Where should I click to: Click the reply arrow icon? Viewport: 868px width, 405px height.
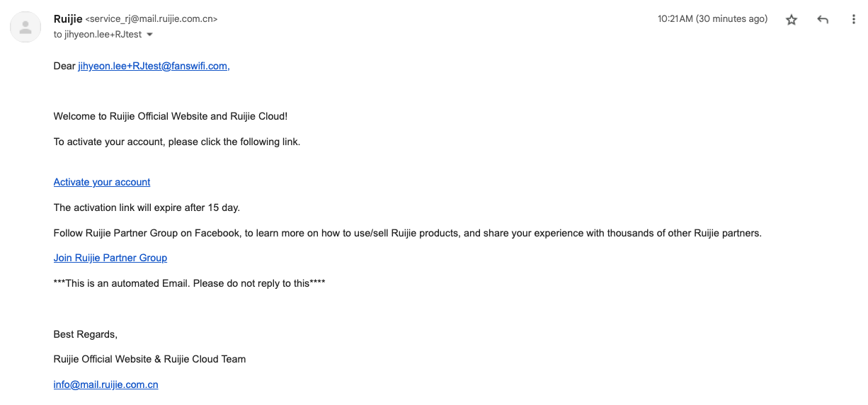pyautogui.click(x=823, y=20)
